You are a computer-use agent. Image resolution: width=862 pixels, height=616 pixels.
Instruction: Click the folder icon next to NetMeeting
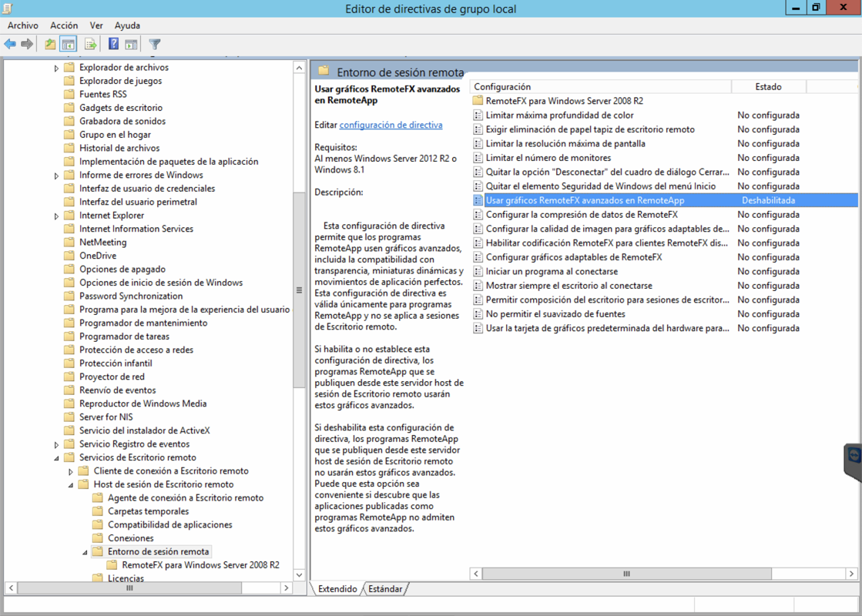click(x=69, y=242)
